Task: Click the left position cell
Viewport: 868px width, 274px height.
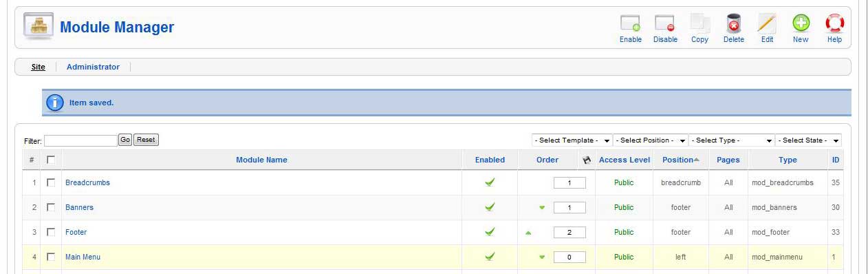Action: pos(681,257)
